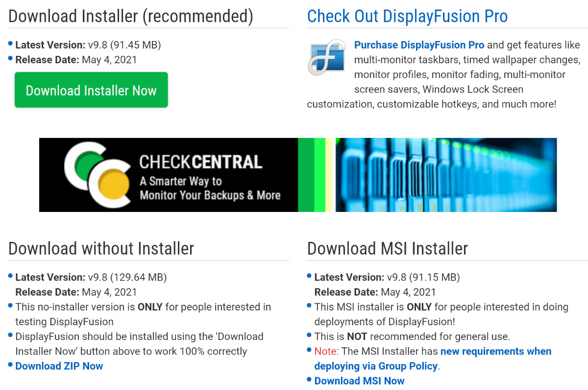Select the v9.8 (129.64 MB) version text
The height and width of the screenshot is (390, 588).
pos(127,277)
